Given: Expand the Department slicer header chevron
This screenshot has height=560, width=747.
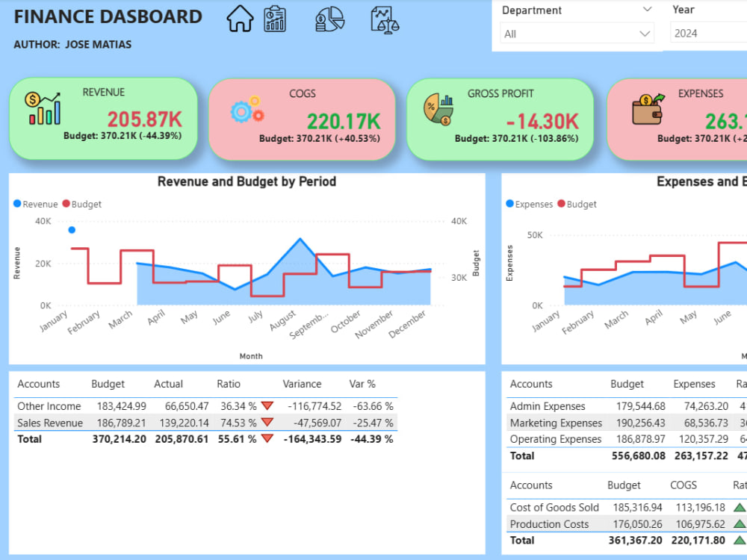Looking at the screenshot, I should [x=647, y=9].
